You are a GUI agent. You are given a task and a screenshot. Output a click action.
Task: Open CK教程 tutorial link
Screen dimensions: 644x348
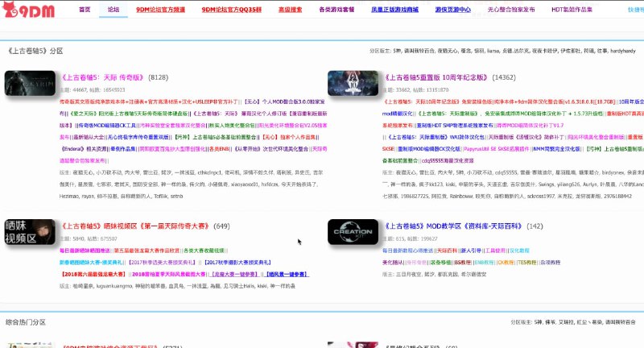506,262
